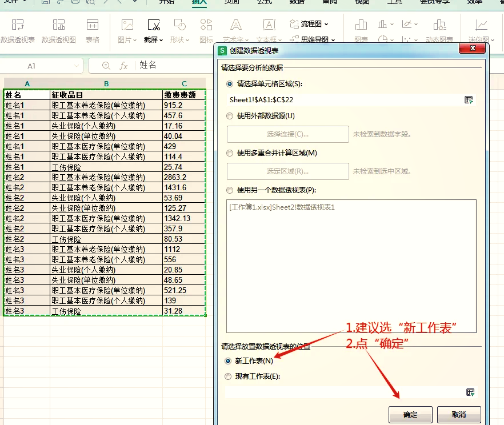
Task: Click the existing worksheet location input field
Action: [344, 392]
